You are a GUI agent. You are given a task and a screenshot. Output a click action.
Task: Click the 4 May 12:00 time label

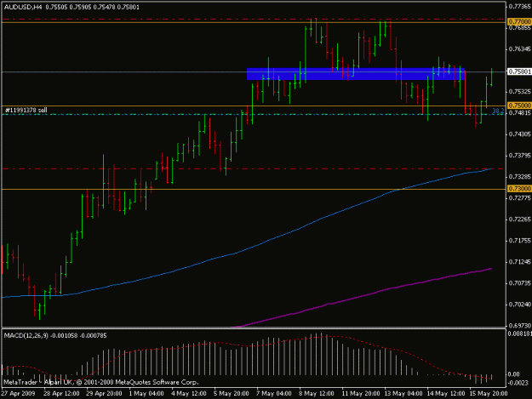(188, 394)
